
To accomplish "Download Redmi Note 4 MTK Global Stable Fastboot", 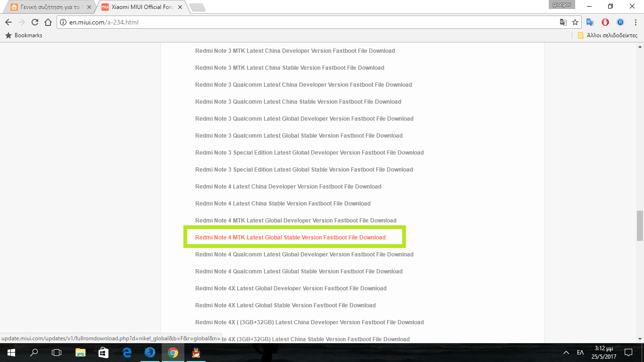I will click(290, 238).
